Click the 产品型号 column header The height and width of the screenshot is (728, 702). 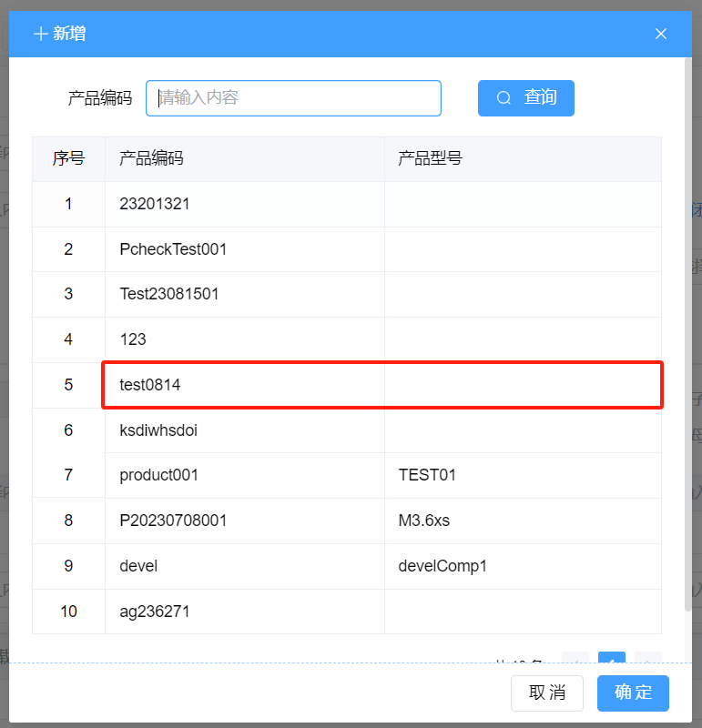coord(430,158)
